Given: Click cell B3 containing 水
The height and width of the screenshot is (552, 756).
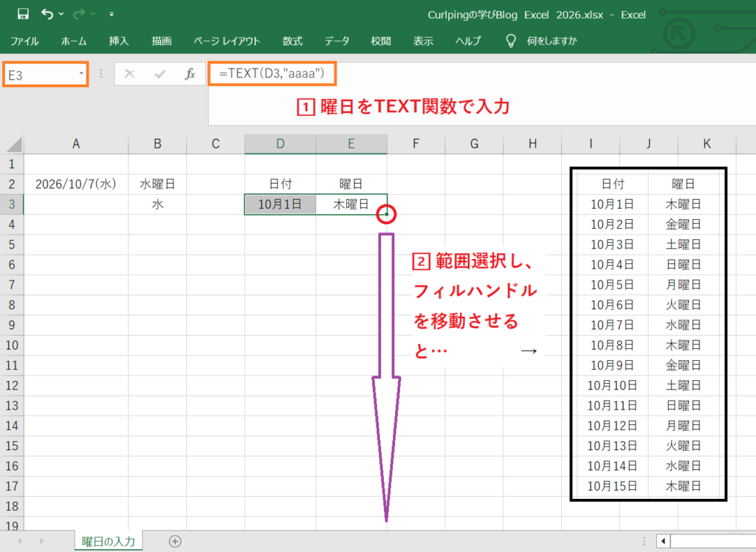Looking at the screenshot, I should click(x=158, y=204).
